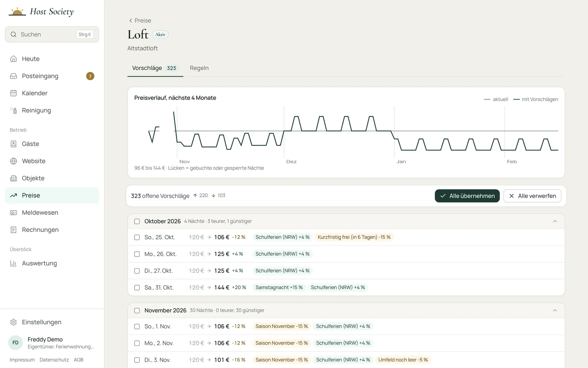The image size is (588, 368).
Task: Open the AGB link
Action: coord(79,360)
